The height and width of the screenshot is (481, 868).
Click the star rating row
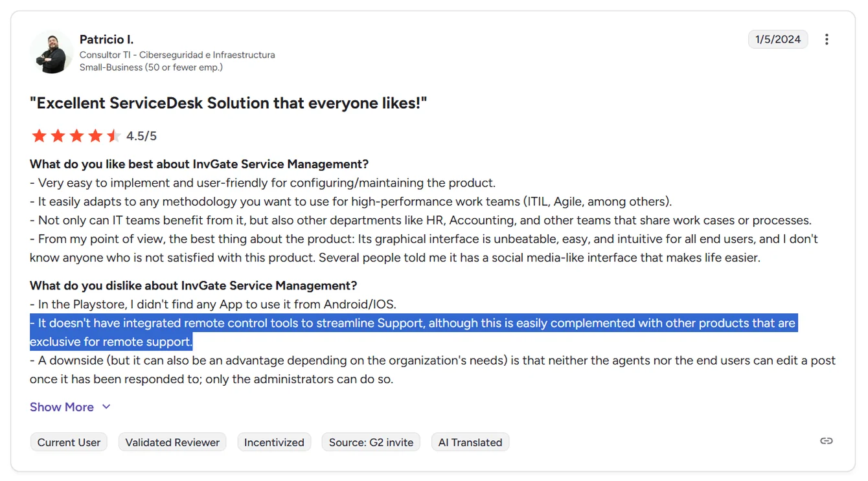tap(76, 136)
